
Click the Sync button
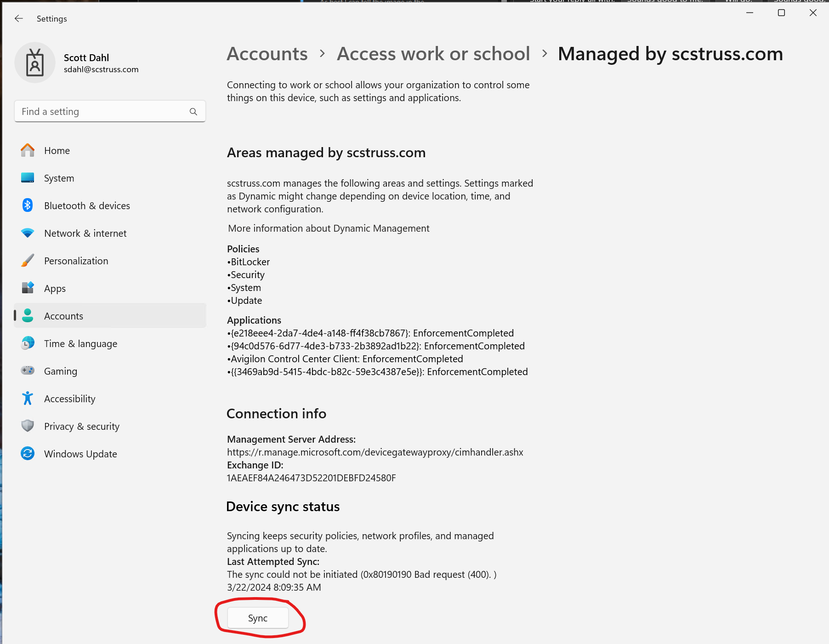click(x=258, y=618)
